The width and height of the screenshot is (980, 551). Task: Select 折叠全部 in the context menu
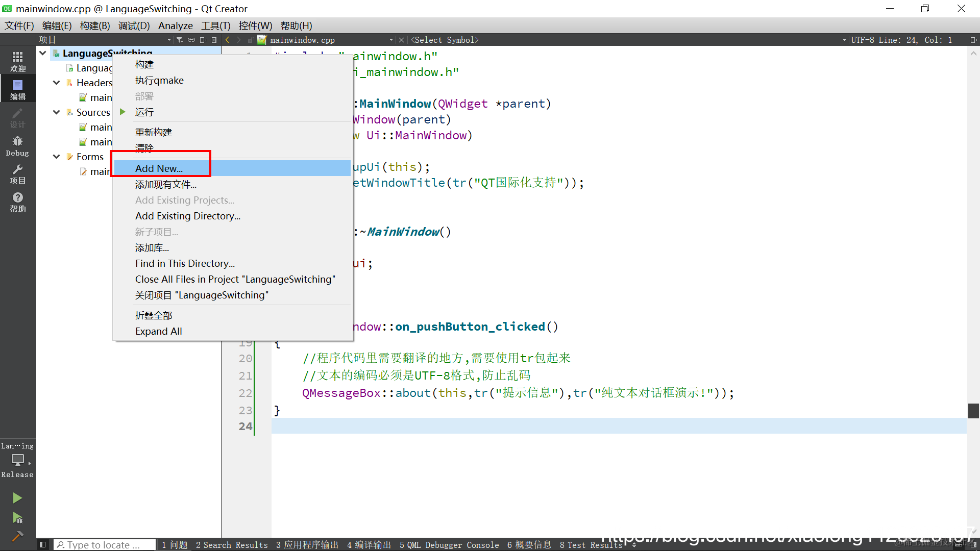pyautogui.click(x=233, y=315)
